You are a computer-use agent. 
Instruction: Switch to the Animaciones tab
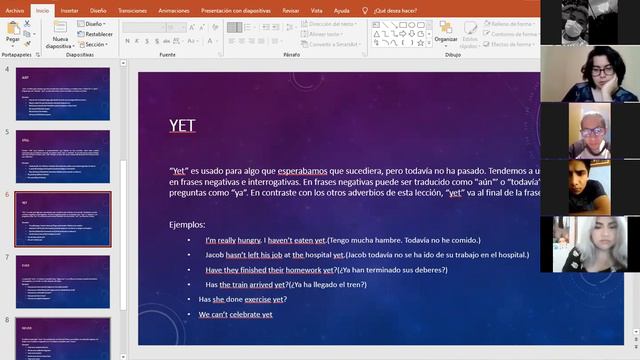point(174,11)
